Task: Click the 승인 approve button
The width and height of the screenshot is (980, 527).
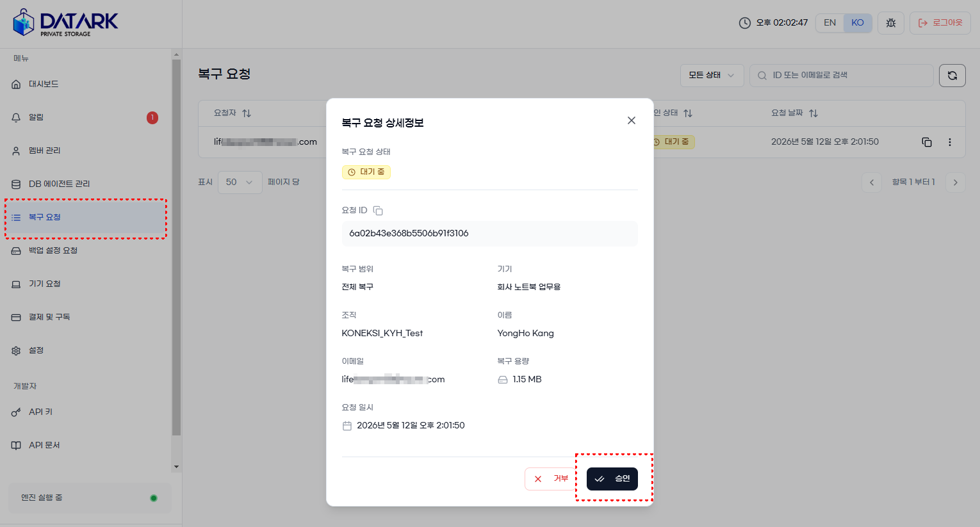Action: click(x=612, y=479)
